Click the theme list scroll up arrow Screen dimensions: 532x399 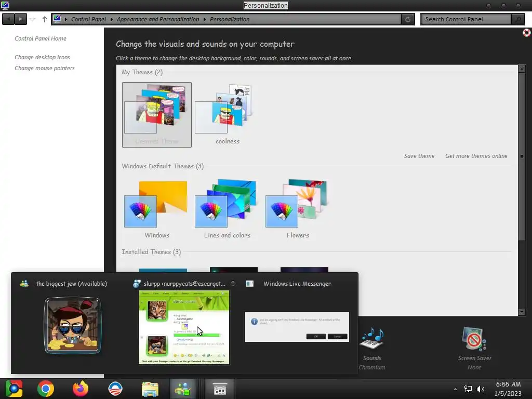click(x=522, y=69)
